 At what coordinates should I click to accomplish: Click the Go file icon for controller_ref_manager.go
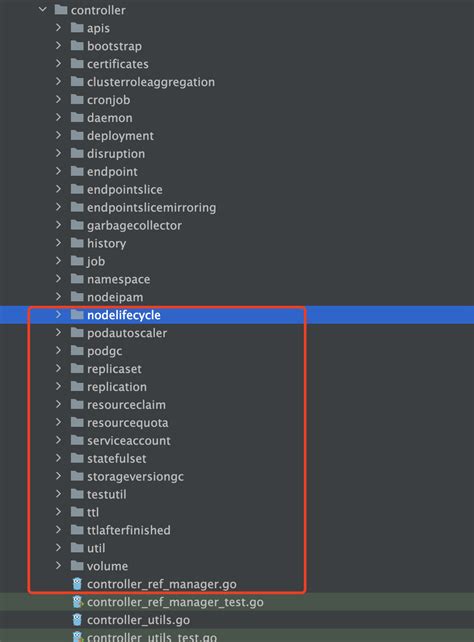point(77,584)
